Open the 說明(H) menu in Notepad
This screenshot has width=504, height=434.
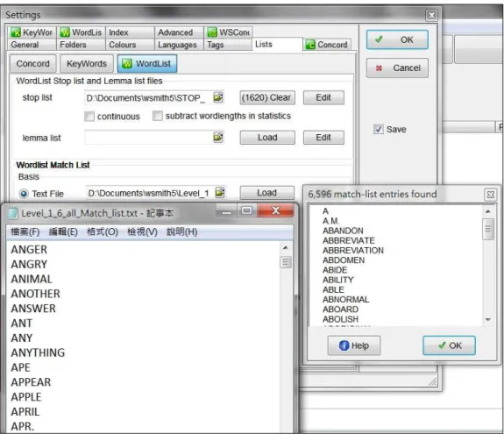click(x=182, y=231)
